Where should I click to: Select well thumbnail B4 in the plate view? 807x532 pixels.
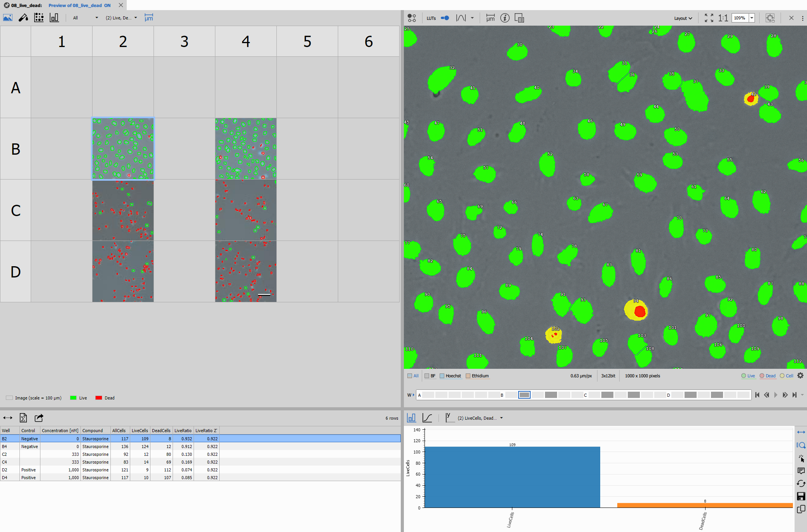(x=246, y=148)
